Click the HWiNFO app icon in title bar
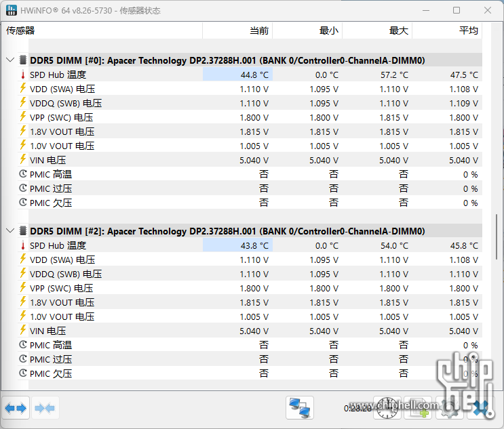The image size is (504, 429). [12, 10]
